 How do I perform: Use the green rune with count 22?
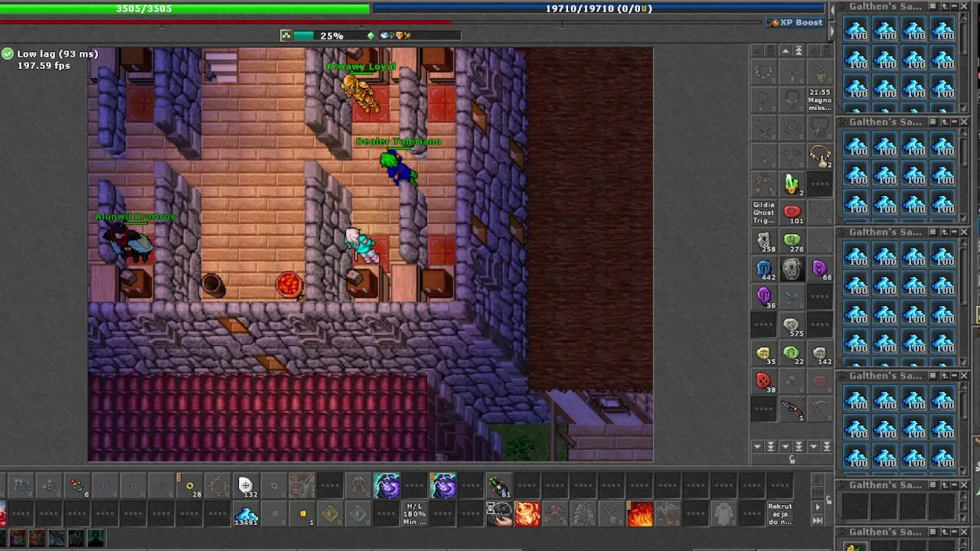coord(792,353)
